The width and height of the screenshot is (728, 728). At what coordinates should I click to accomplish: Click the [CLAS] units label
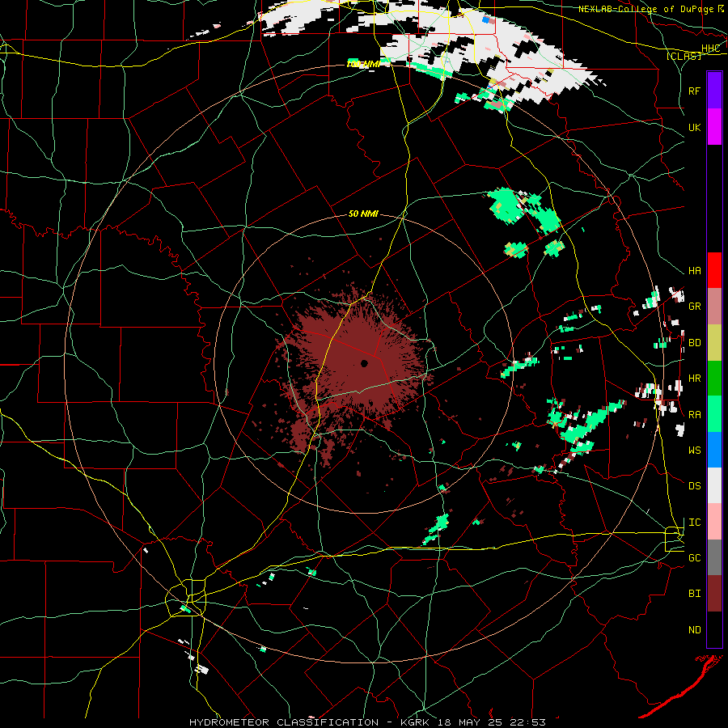[684, 56]
